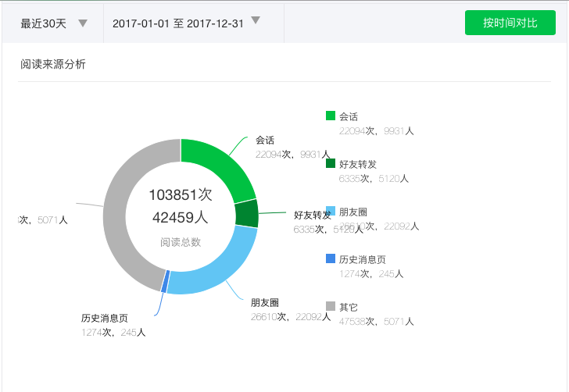Click the green 按时间对比 button
The width and height of the screenshot is (569, 392).
click(x=510, y=23)
